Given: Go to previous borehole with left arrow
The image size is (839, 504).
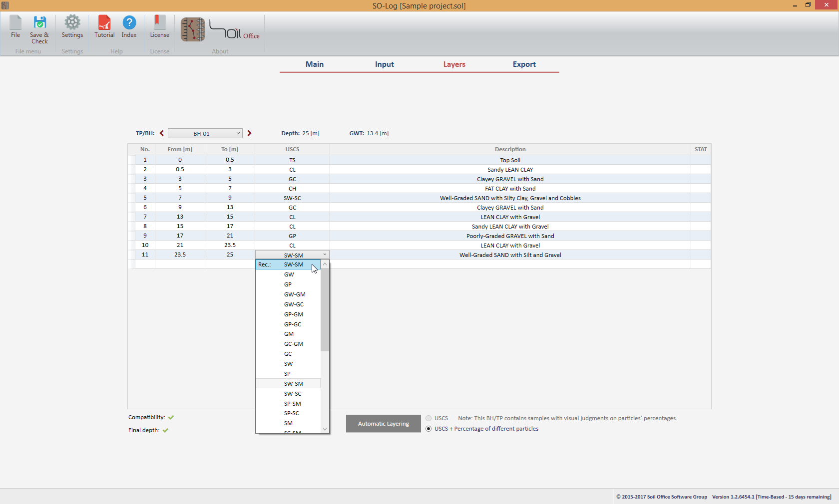Looking at the screenshot, I should pyautogui.click(x=162, y=133).
